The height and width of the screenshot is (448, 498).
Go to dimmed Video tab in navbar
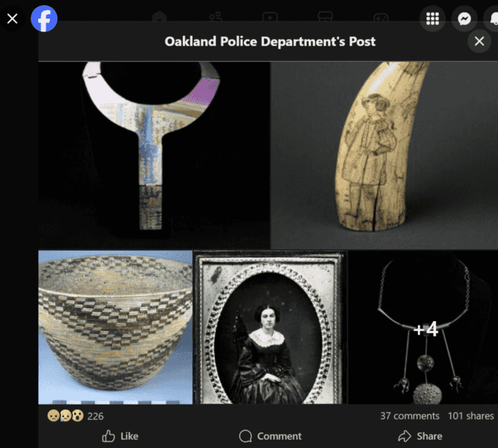(x=270, y=17)
